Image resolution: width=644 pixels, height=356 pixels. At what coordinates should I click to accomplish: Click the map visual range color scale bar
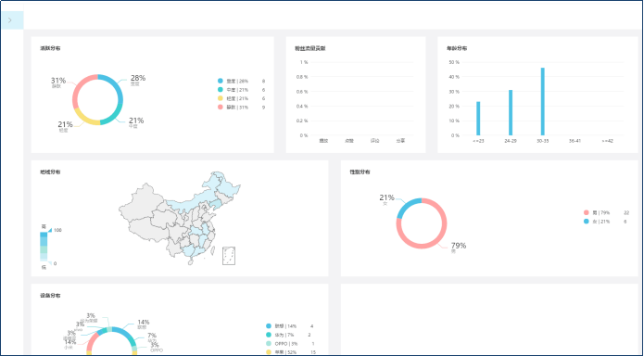click(x=44, y=247)
